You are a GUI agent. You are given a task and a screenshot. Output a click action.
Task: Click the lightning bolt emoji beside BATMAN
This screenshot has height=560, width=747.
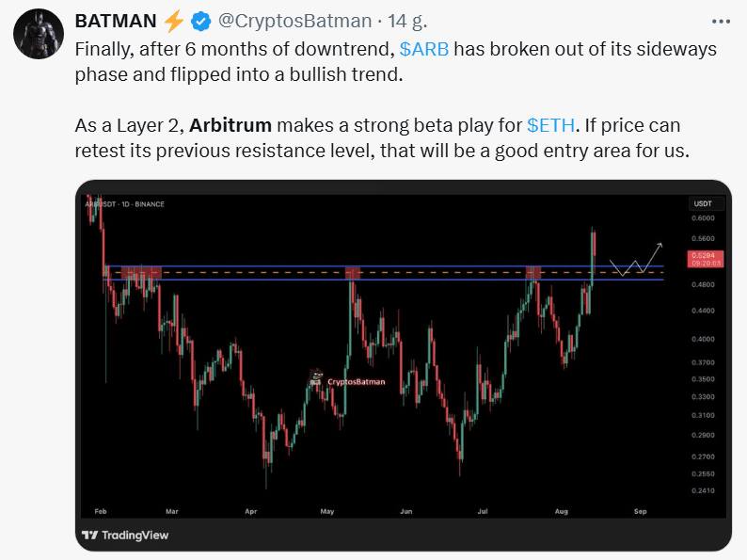[174, 22]
